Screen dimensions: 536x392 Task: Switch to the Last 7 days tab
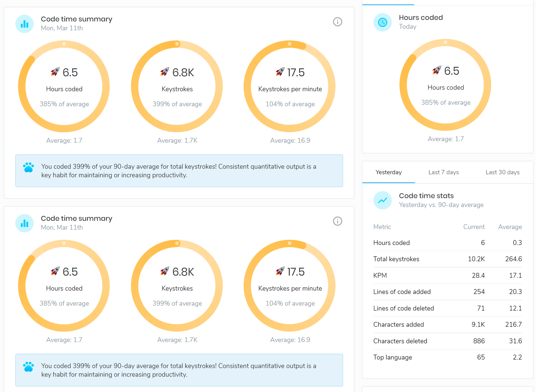(x=443, y=172)
